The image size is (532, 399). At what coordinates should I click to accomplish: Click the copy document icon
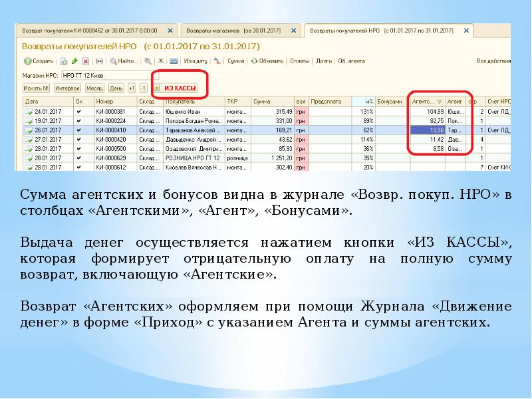64,61
